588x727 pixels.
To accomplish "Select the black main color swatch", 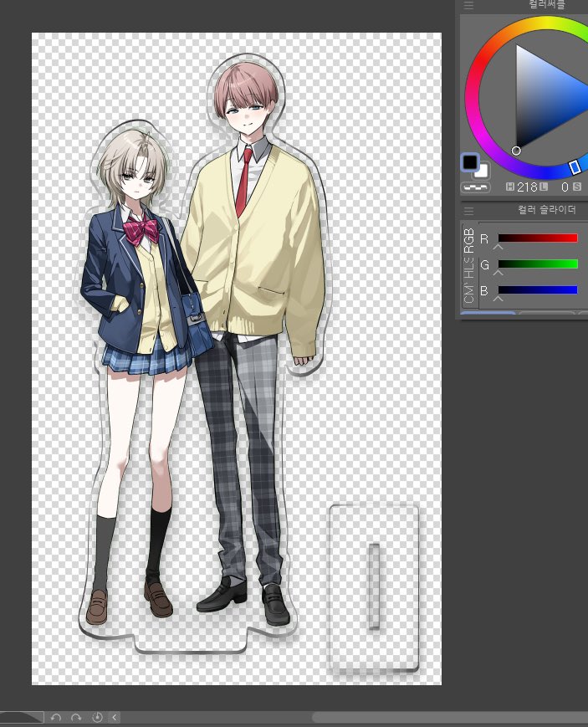I will [x=470, y=162].
